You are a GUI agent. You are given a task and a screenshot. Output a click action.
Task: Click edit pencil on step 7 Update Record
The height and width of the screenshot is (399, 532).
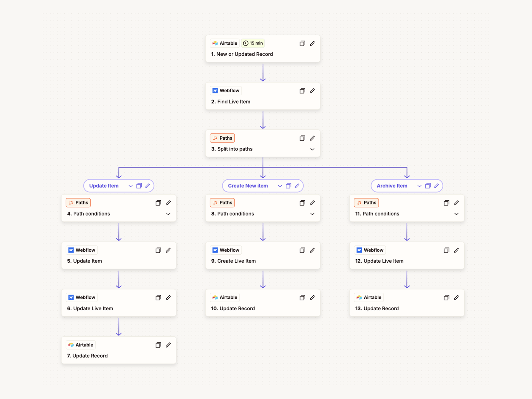tap(168, 345)
